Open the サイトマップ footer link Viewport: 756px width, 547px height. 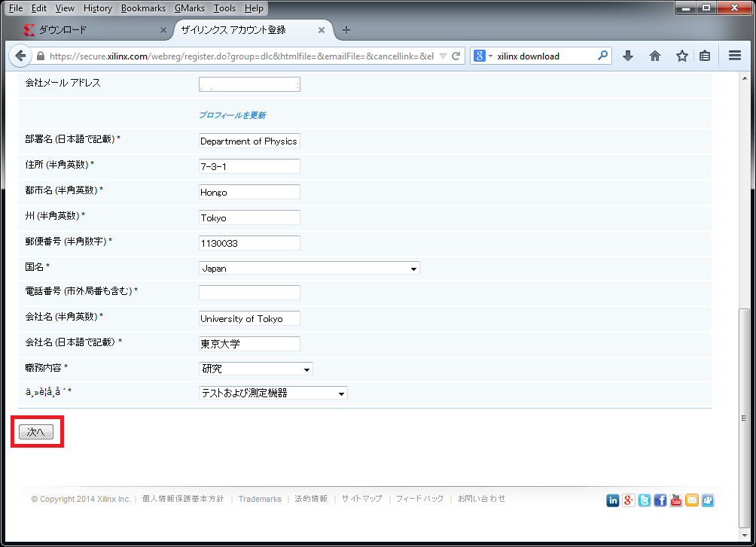(x=362, y=499)
